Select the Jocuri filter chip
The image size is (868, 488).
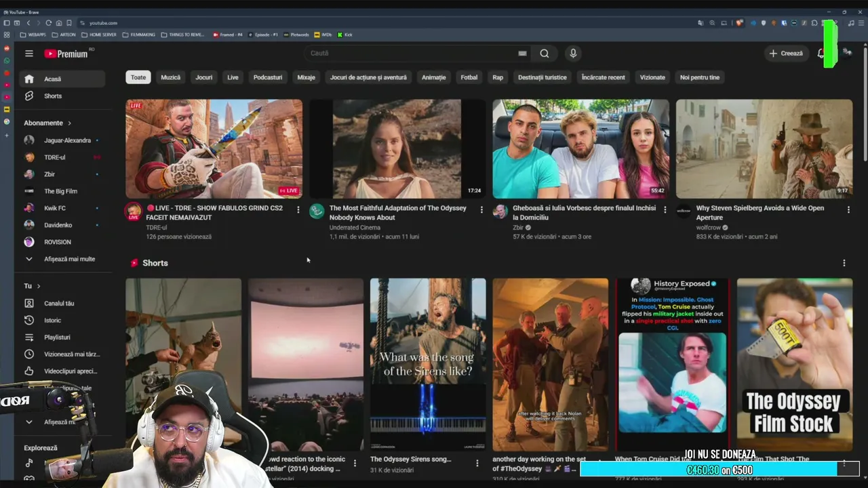[x=204, y=77]
